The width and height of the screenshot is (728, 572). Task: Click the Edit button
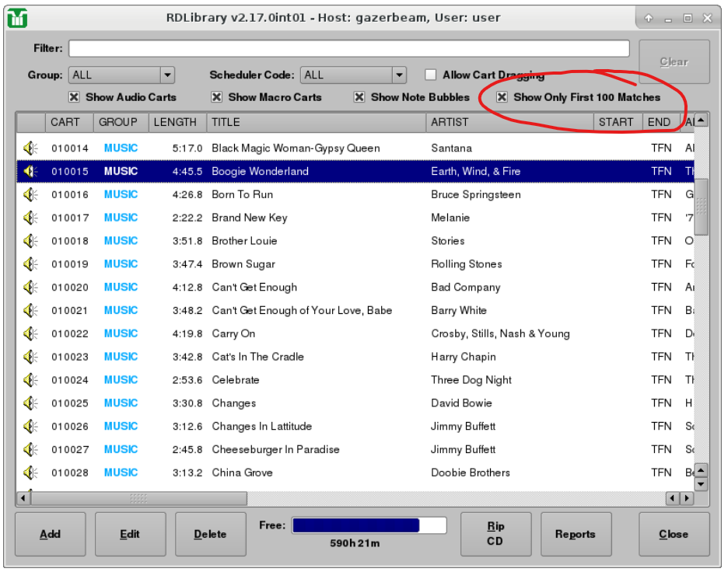pyautogui.click(x=130, y=534)
